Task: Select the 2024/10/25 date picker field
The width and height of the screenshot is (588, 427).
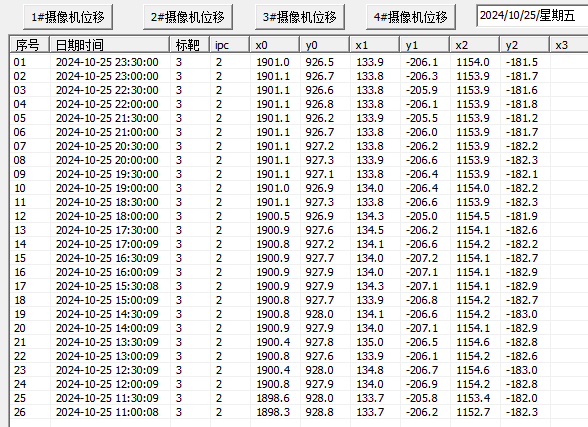Action: [532, 16]
